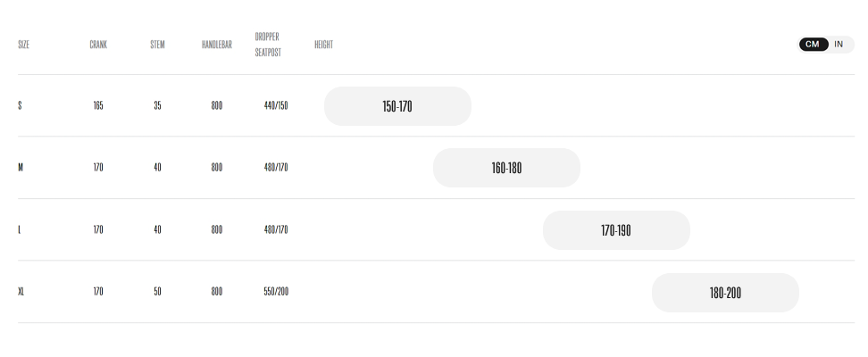Screen dimensions: 868x357
Task: Click the SIZE column header
Action: point(23,45)
